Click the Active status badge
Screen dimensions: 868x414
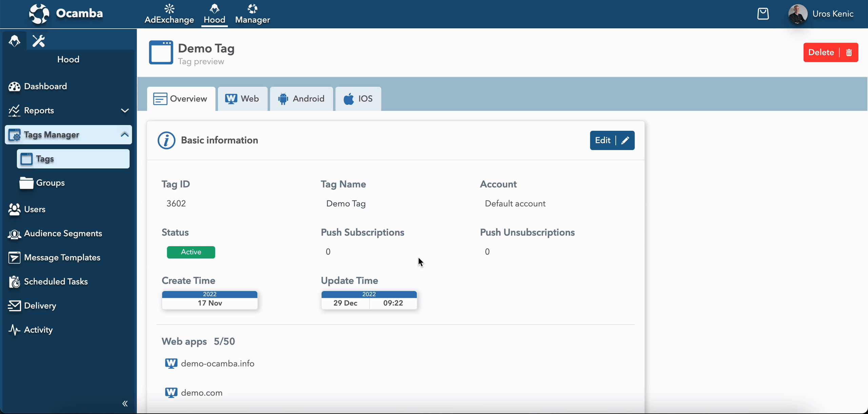tap(191, 252)
